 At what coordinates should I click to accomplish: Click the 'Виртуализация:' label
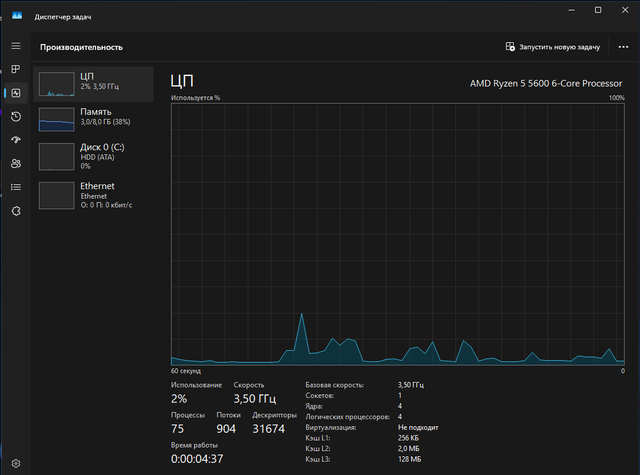pyautogui.click(x=331, y=427)
